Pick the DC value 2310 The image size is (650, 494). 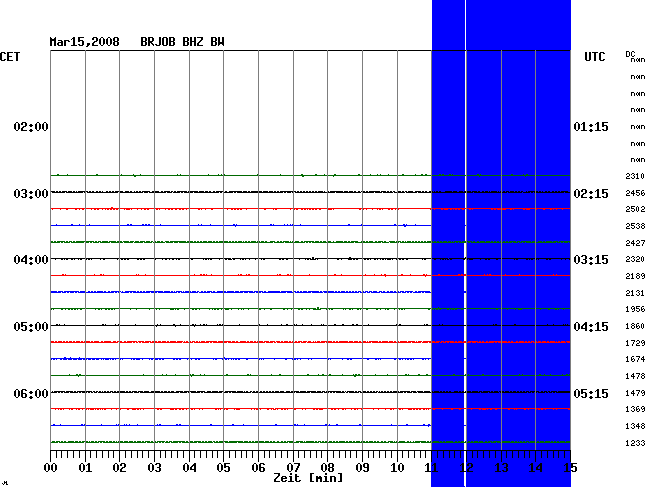[635, 176]
